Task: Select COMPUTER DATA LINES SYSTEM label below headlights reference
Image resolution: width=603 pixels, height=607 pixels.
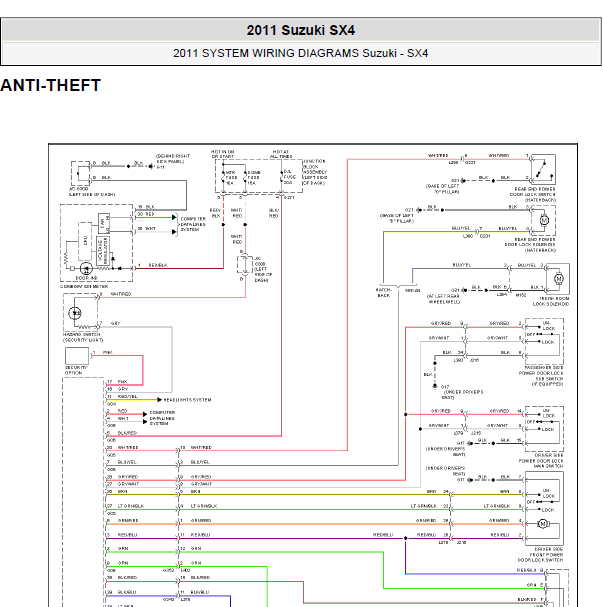Action: pyautogui.click(x=162, y=418)
